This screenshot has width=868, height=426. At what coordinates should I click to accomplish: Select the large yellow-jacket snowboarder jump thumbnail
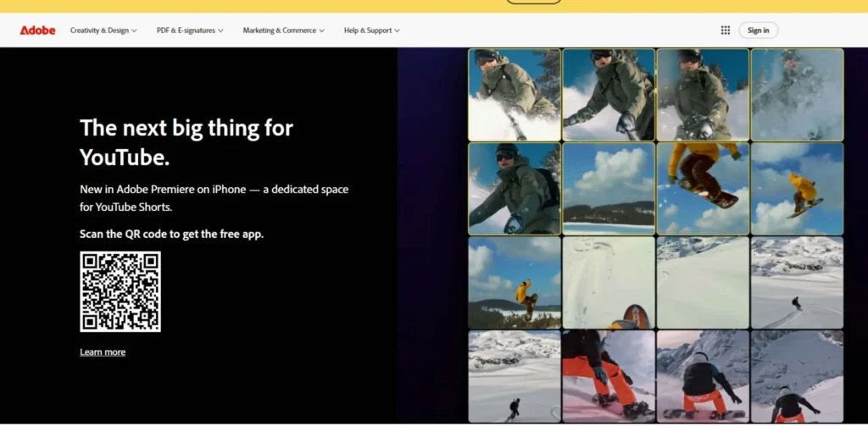pos(703,188)
